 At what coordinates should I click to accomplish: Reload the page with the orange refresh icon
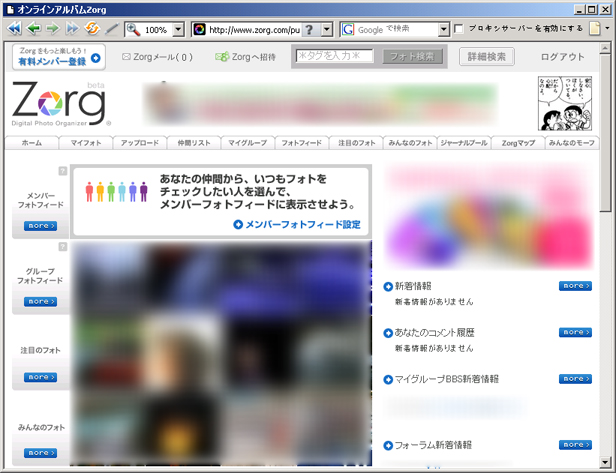click(92, 28)
